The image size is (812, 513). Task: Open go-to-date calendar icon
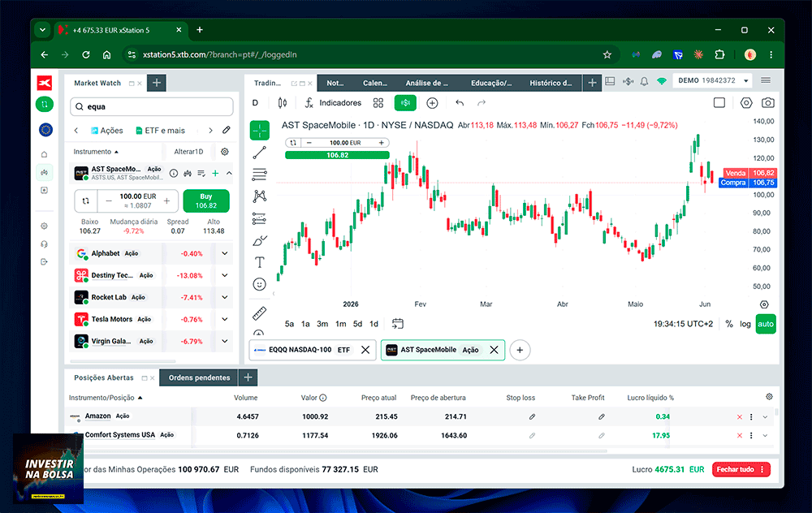(398, 324)
